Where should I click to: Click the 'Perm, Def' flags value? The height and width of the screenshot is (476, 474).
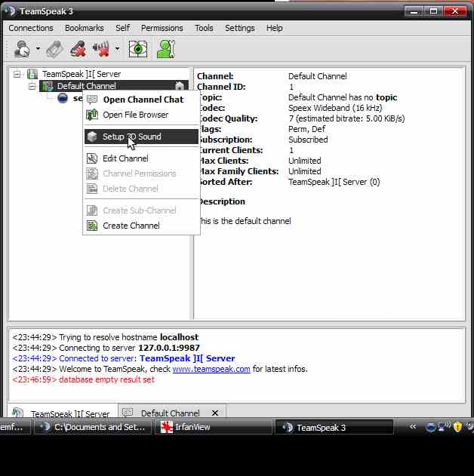coord(306,129)
